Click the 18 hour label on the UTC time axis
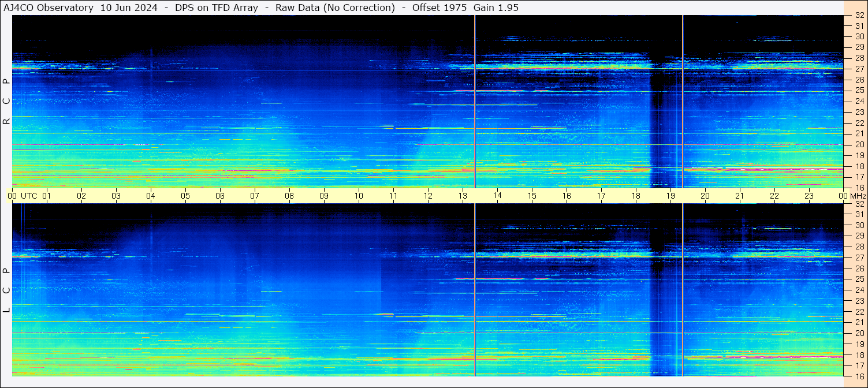The image size is (868, 388). coord(636,196)
